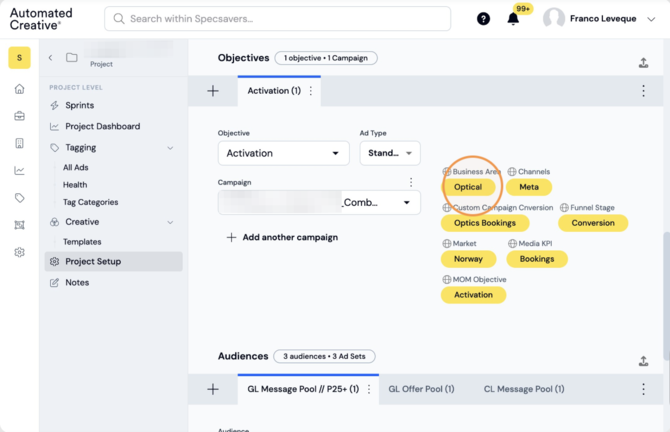
Task: Click the project folder icon
Action: pos(72,57)
